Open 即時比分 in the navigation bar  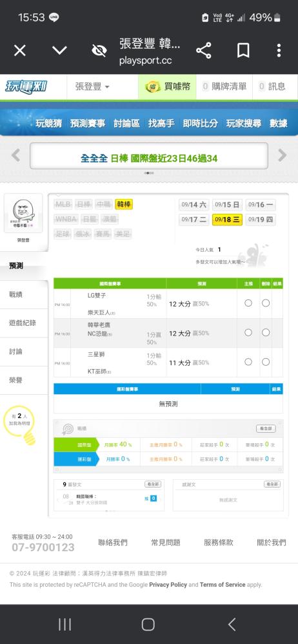pos(201,123)
